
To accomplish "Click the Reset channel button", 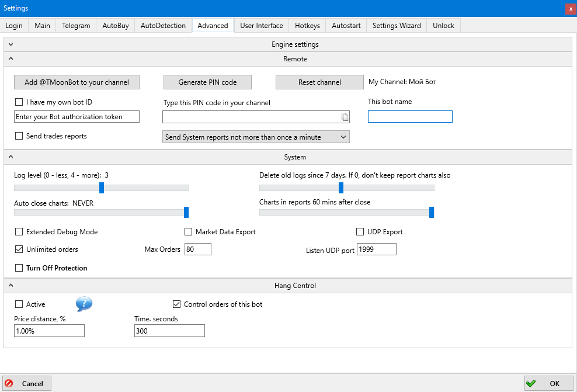I will pos(319,82).
